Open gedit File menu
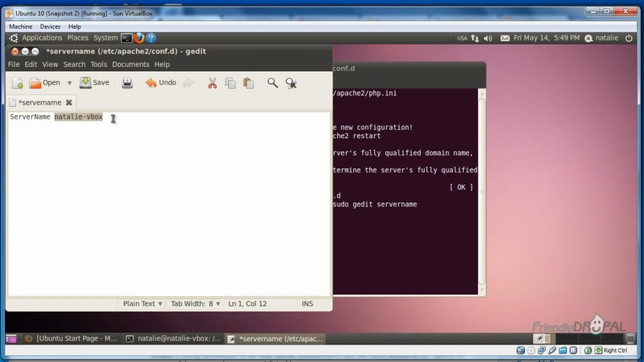The width and height of the screenshot is (644, 362). click(14, 64)
